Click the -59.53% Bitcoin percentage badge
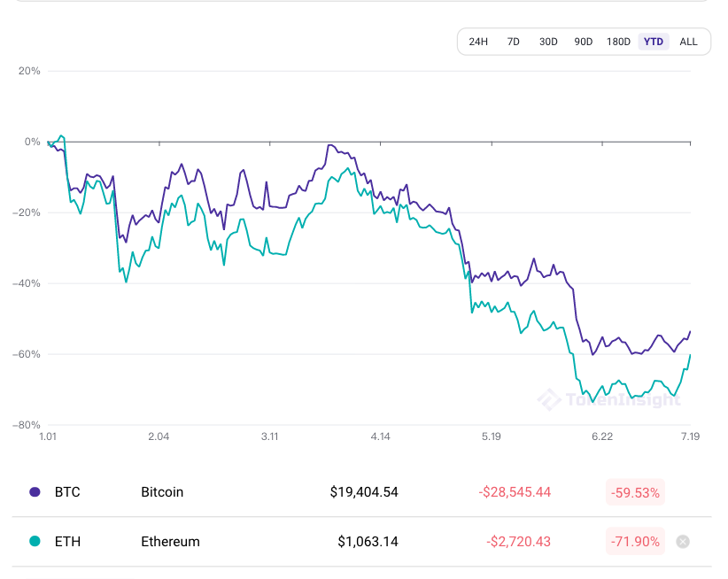Viewport: 728px width, 579px height. tap(635, 492)
